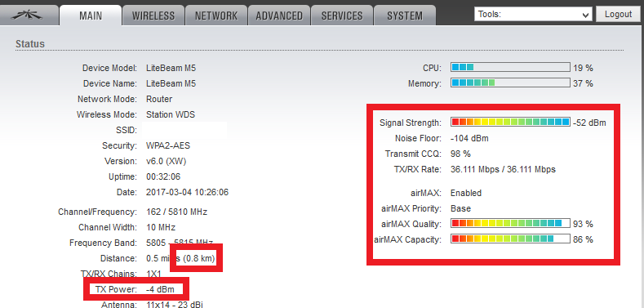644x308 pixels.
Task: Click the Signal Strength meter bar
Action: tap(510, 122)
